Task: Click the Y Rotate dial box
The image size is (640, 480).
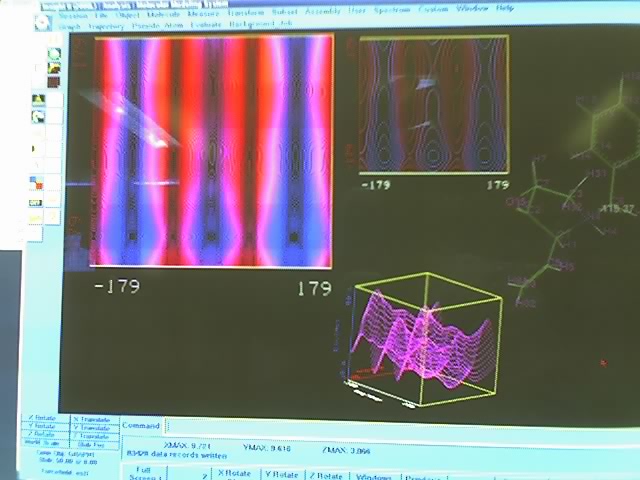Action: click(45, 426)
